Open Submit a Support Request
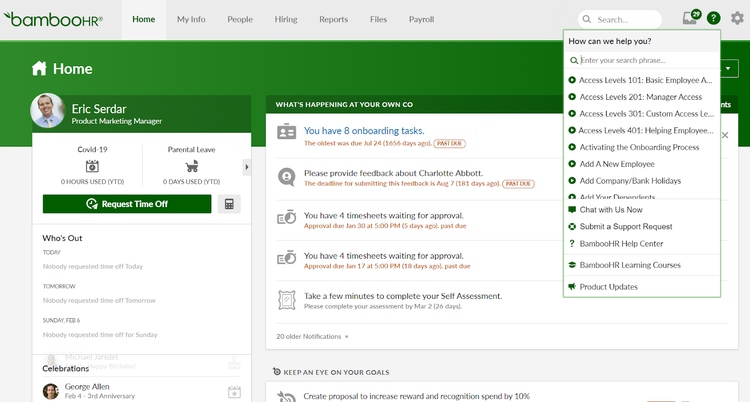The image size is (750, 402). click(625, 227)
